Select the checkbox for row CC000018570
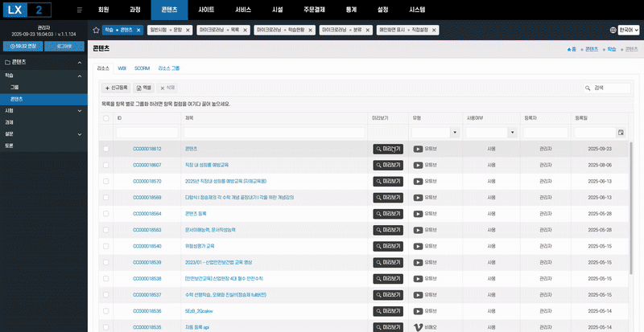 click(x=105, y=181)
